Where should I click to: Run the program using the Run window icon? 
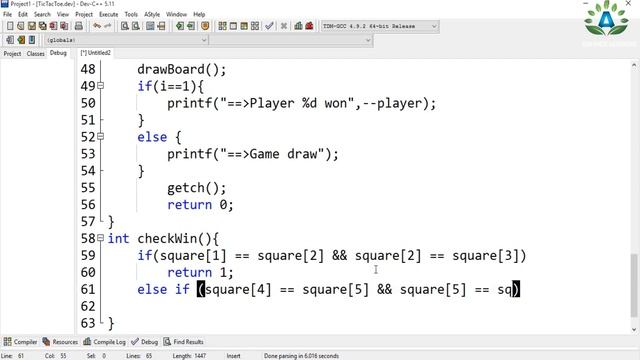pos(233,26)
